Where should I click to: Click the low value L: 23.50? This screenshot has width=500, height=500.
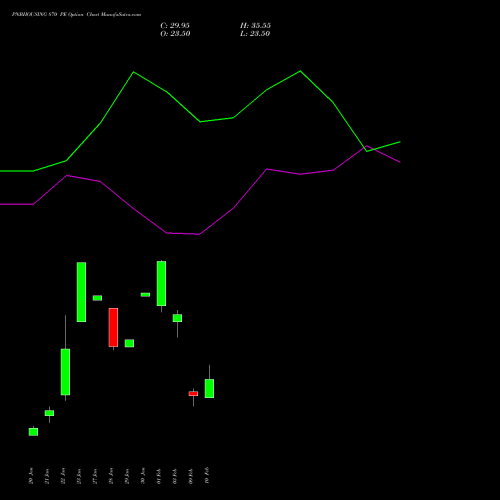point(255,34)
